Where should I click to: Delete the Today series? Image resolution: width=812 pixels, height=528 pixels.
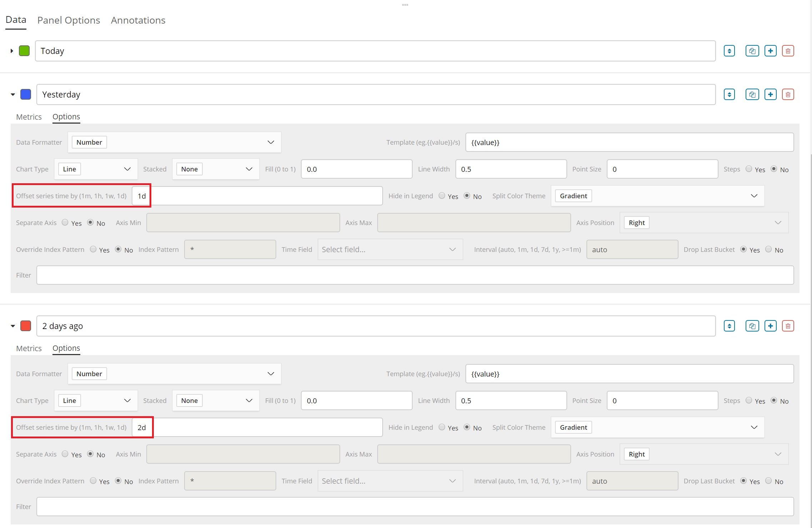788,51
